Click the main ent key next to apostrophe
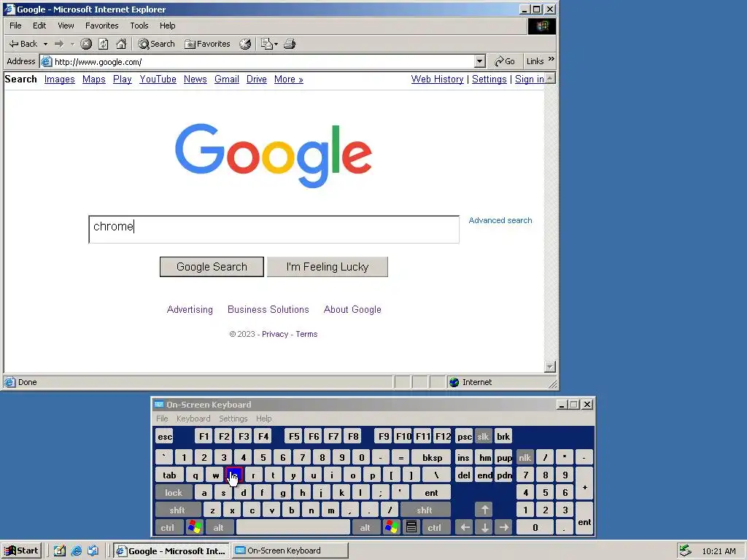Image resolution: width=747 pixels, height=560 pixels. click(x=431, y=492)
